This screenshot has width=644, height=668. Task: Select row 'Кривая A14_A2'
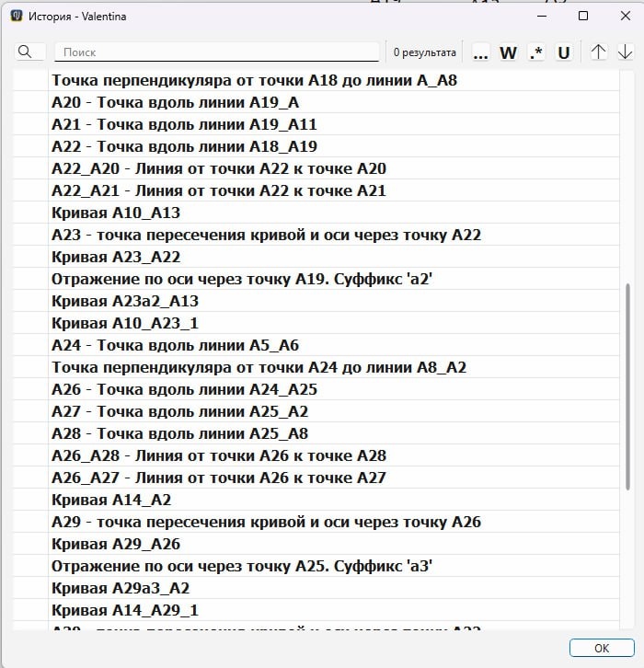coord(316,500)
